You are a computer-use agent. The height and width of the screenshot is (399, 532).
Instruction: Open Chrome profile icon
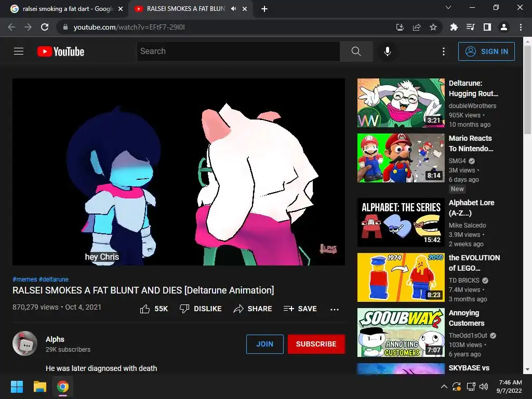click(x=504, y=27)
